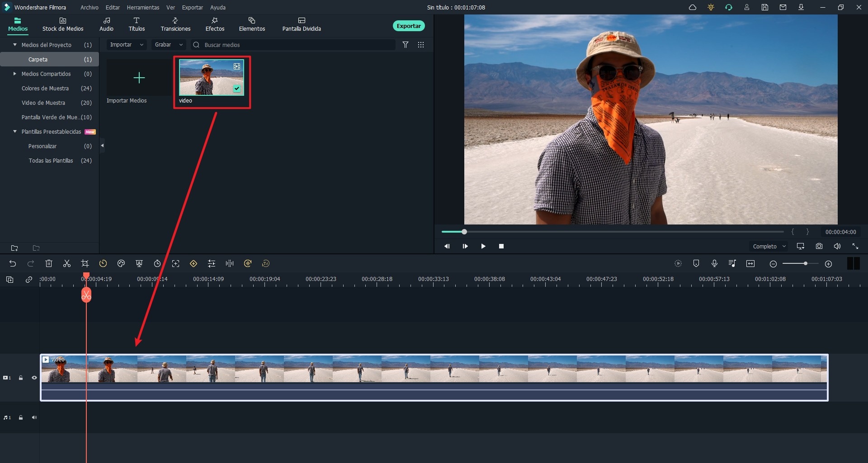Click the preview progress slider handle
This screenshot has width=868, height=463.
(x=464, y=232)
